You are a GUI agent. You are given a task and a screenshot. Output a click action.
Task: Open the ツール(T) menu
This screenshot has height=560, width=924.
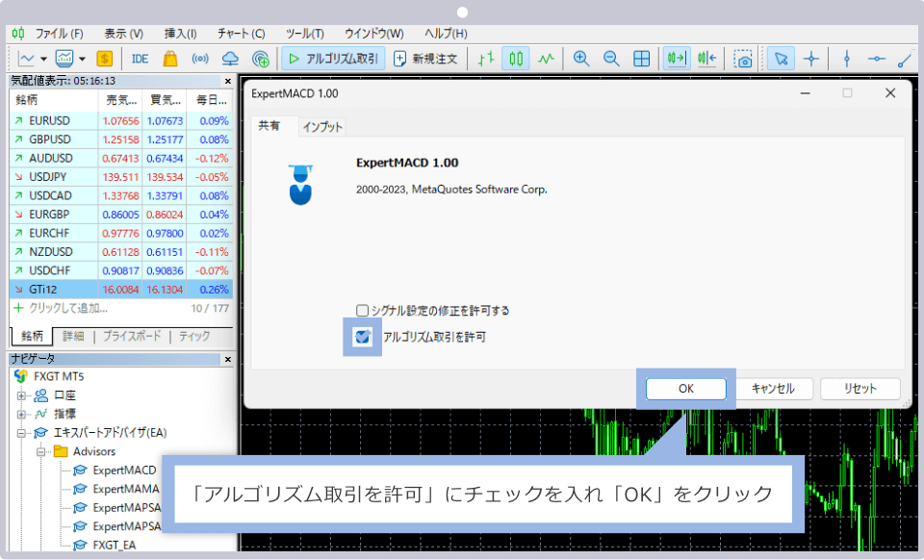(305, 34)
